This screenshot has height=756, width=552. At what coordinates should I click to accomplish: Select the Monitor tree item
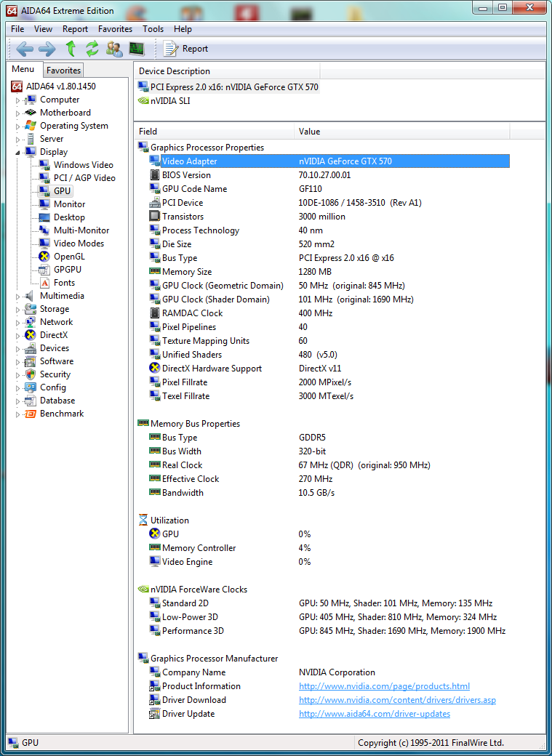pyautogui.click(x=70, y=204)
